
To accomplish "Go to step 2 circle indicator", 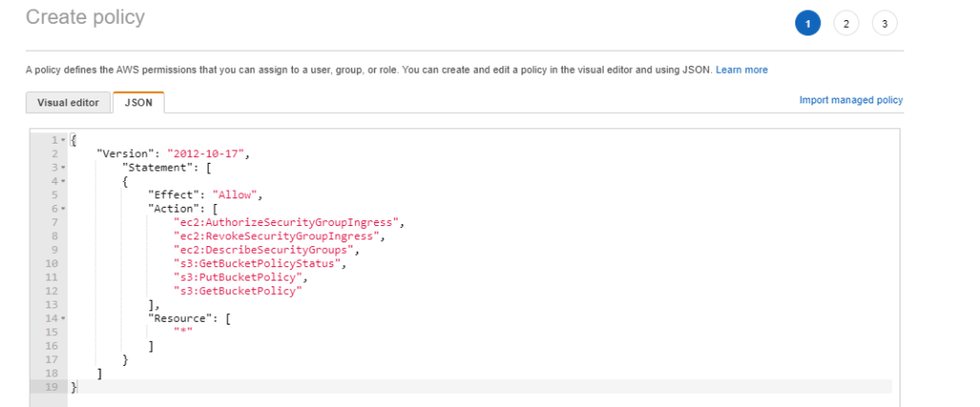I will [846, 24].
